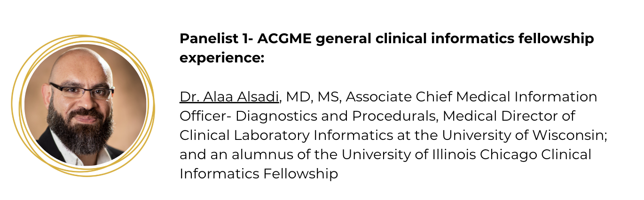Open the Dr. Alaa Alsadi profile link
This screenshot has width=644, height=200.
point(230,97)
